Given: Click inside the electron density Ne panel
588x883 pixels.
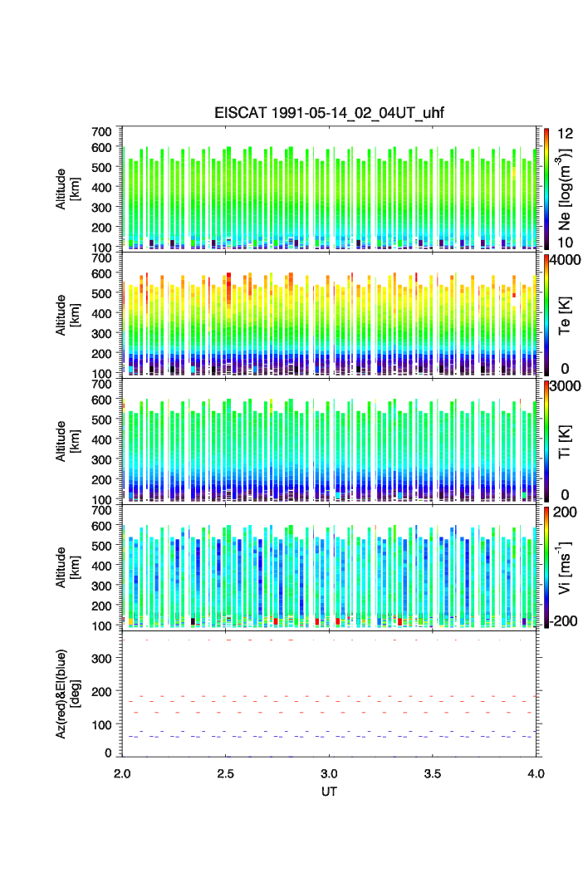Looking at the screenshot, I should point(330,191).
